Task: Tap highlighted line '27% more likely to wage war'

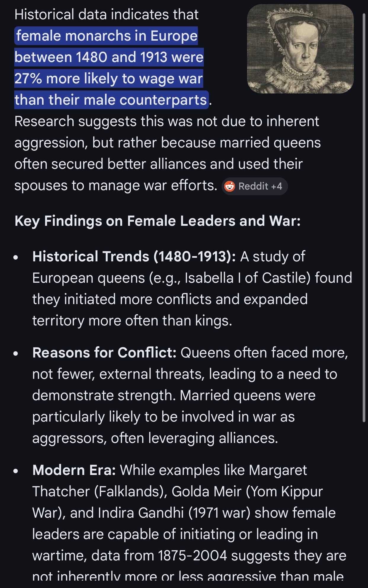Action: [x=108, y=79]
